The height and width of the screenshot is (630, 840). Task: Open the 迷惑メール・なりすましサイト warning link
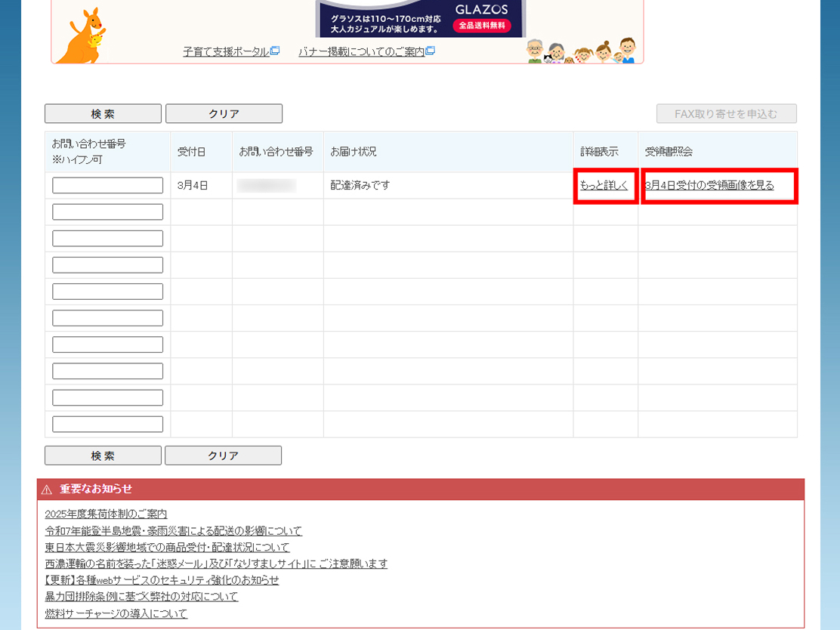217,564
